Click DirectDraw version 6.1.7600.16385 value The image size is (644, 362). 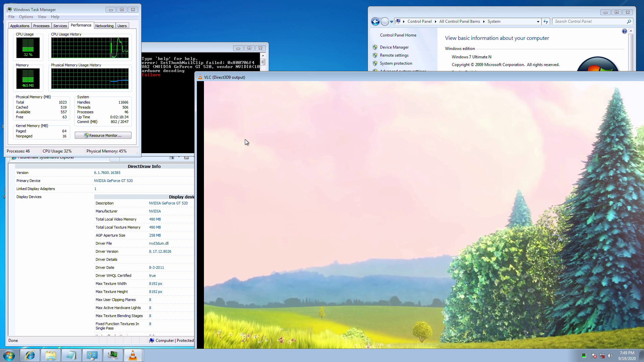[x=107, y=173]
